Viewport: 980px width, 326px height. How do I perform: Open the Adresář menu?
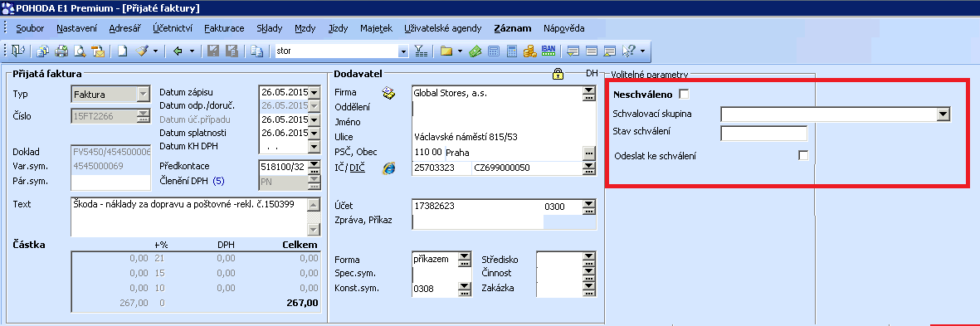125,28
